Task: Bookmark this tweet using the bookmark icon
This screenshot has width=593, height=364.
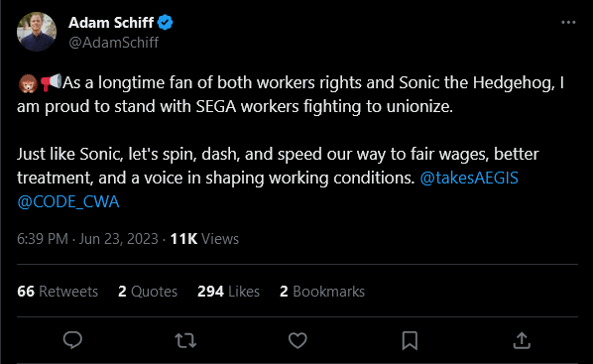Action: pos(410,340)
